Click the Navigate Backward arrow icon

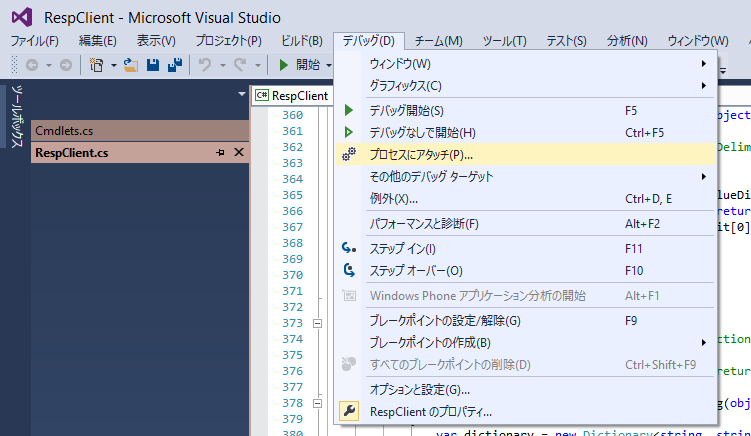click(x=32, y=65)
